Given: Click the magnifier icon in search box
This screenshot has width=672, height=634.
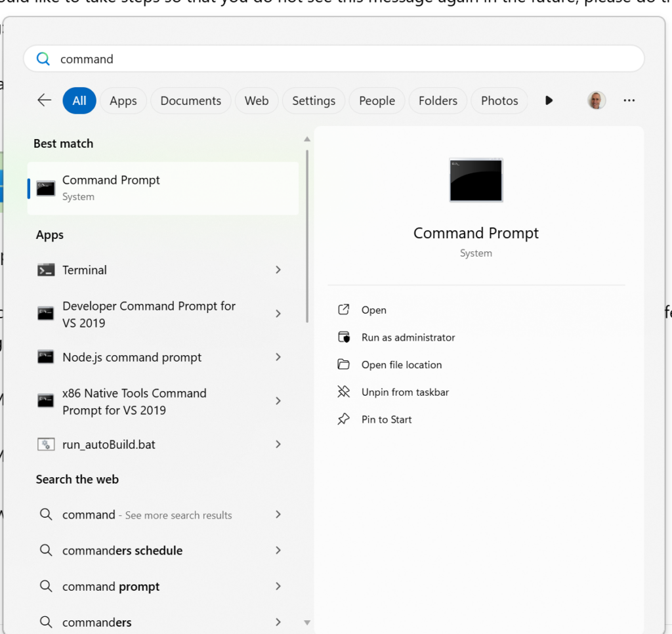Looking at the screenshot, I should 43,58.
